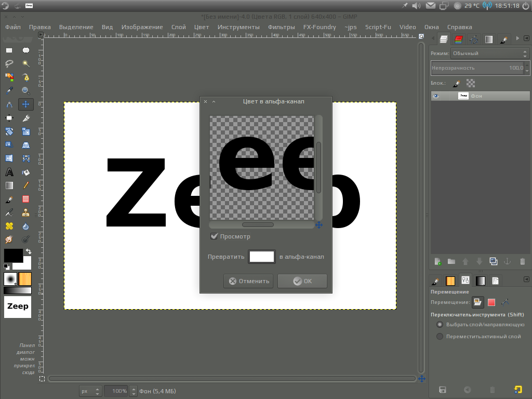The image size is (532, 399).
Task: Toggle lock alpha channel checkerboard icon
Action: [471, 83]
